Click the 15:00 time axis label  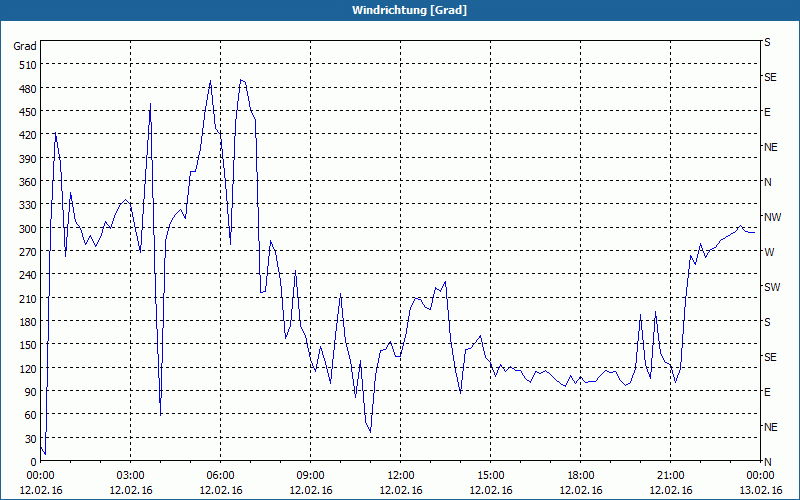(490, 476)
